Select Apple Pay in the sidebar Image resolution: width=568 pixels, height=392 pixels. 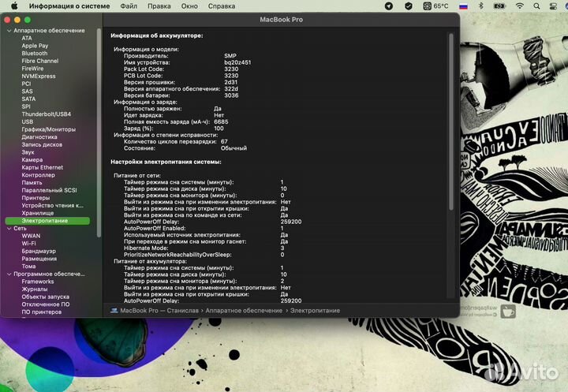click(x=35, y=46)
